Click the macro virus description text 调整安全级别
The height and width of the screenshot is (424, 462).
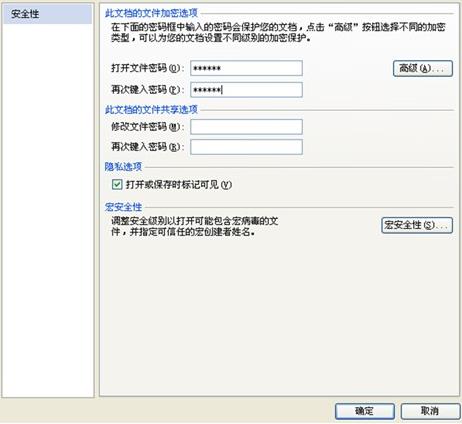pos(195,226)
